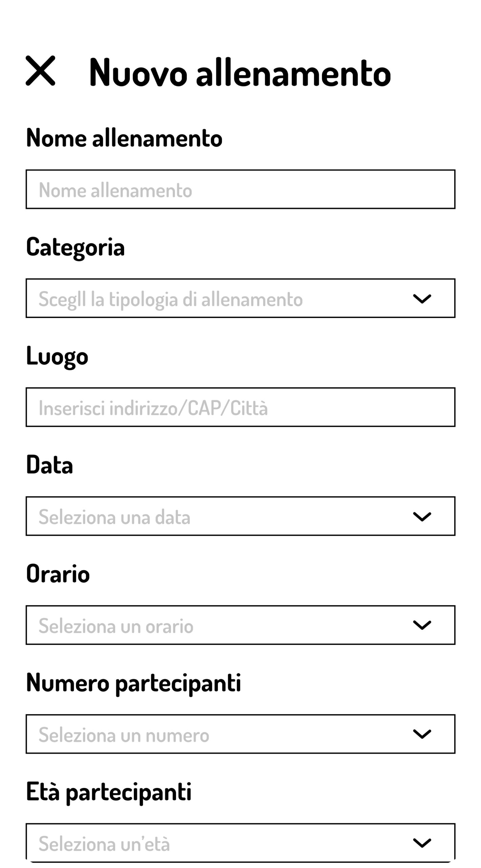Image resolution: width=481 pixels, height=868 pixels.
Task: Close the Nuovo allenamento form
Action: click(x=40, y=71)
